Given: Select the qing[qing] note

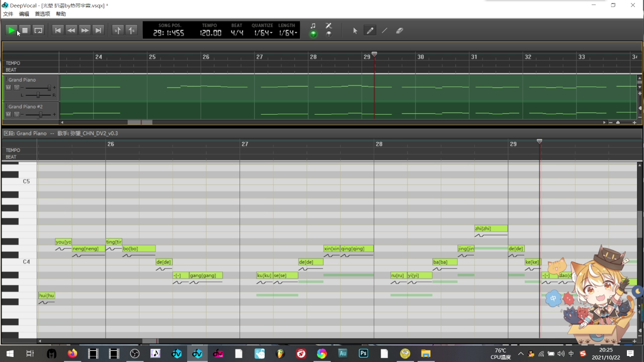Looking at the screenshot, I should 357,248.
